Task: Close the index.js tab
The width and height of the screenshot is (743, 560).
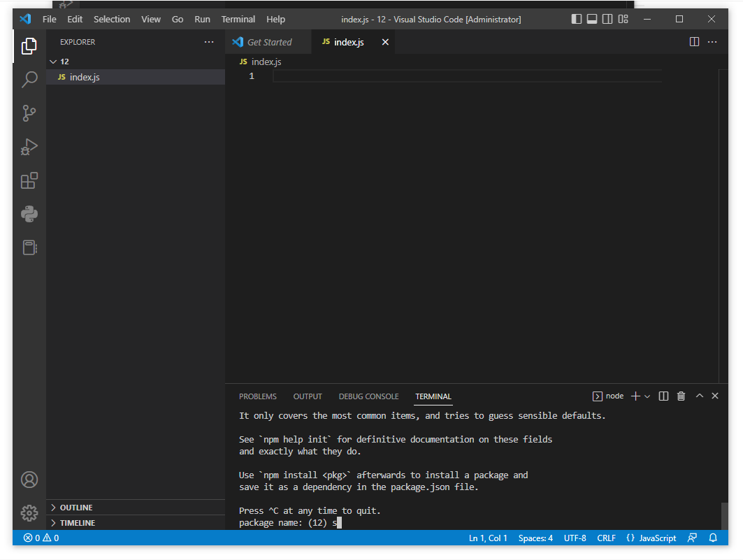Action: click(x=385, y=42)
